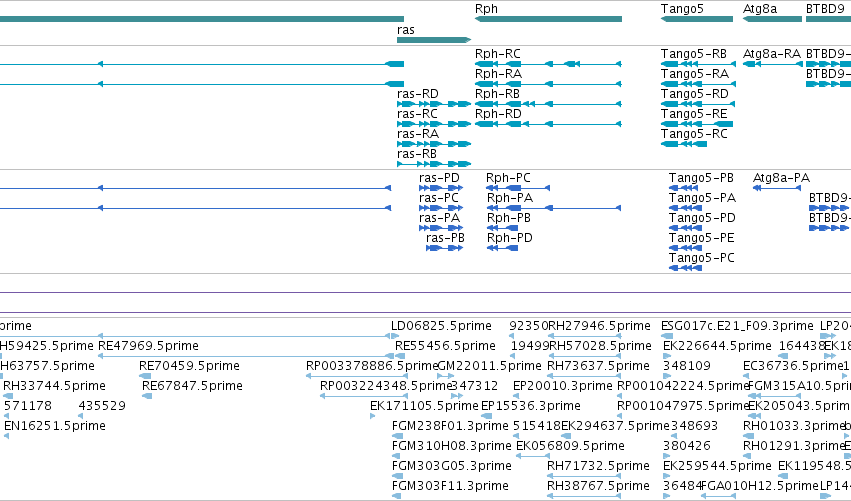Select EST FGM238F01.3prime label
The image size is (851, 501).
pyautogui.click(x=450, y=426)
